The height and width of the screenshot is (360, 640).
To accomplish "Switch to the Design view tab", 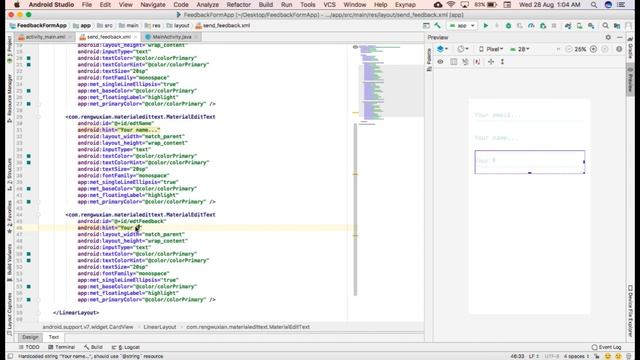I will tap(30, 337).
